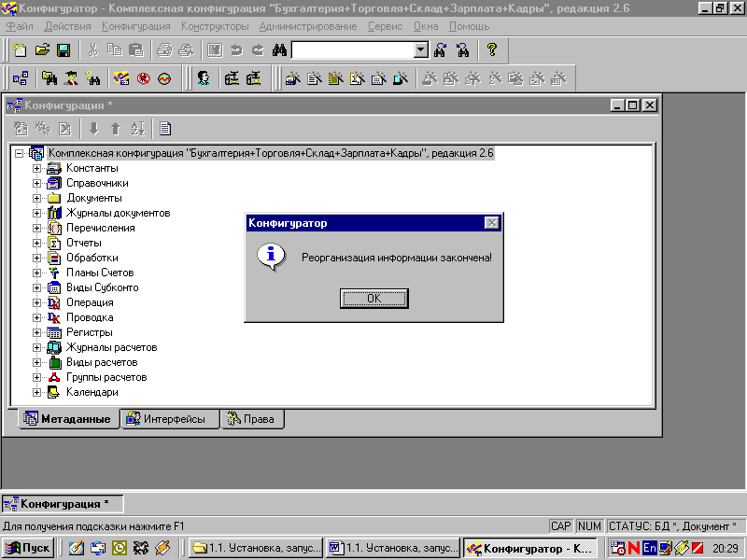Screen dimensions: 747x560
Task: Open the folder window taskbar button
Action: [256, 548]
